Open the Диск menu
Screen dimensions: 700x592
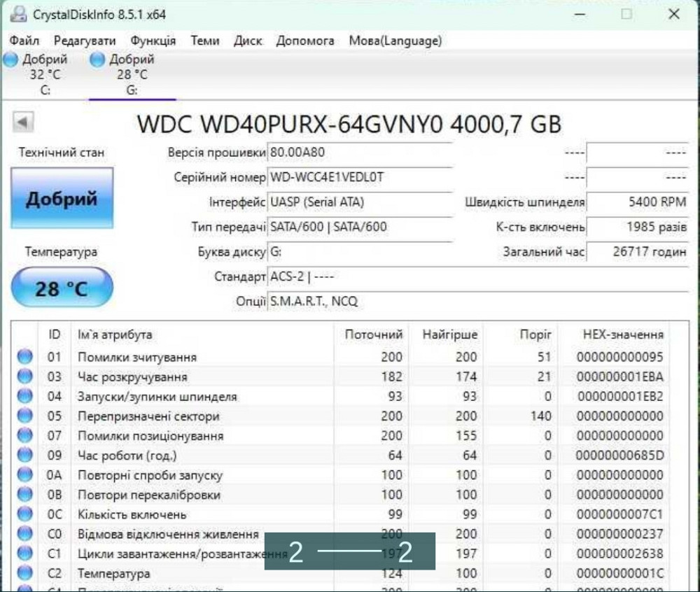[248, 41]
